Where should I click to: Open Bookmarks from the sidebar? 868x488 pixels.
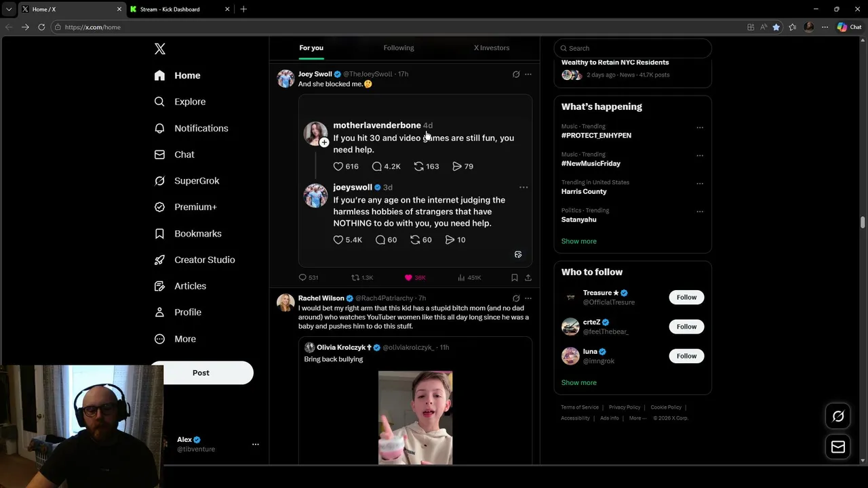[x=188, y=233]
